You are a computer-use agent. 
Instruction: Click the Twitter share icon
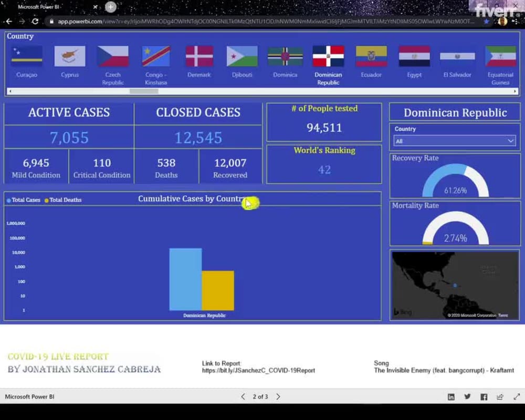pyautogui.click(x=467, y=397)
